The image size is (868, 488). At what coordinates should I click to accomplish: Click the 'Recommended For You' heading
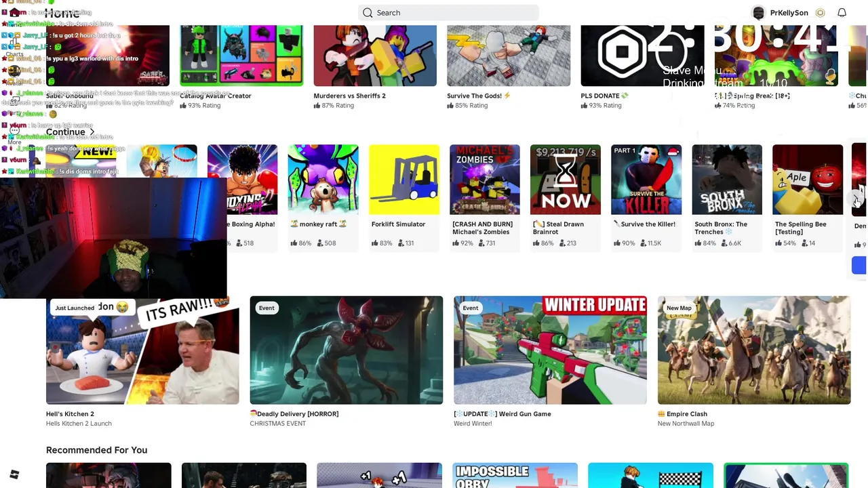click(x=96, y=450)
